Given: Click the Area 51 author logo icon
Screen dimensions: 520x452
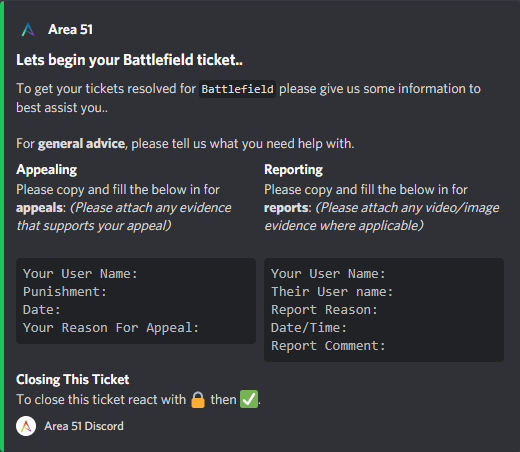Looking at the screenshot, I should point(28,30).
